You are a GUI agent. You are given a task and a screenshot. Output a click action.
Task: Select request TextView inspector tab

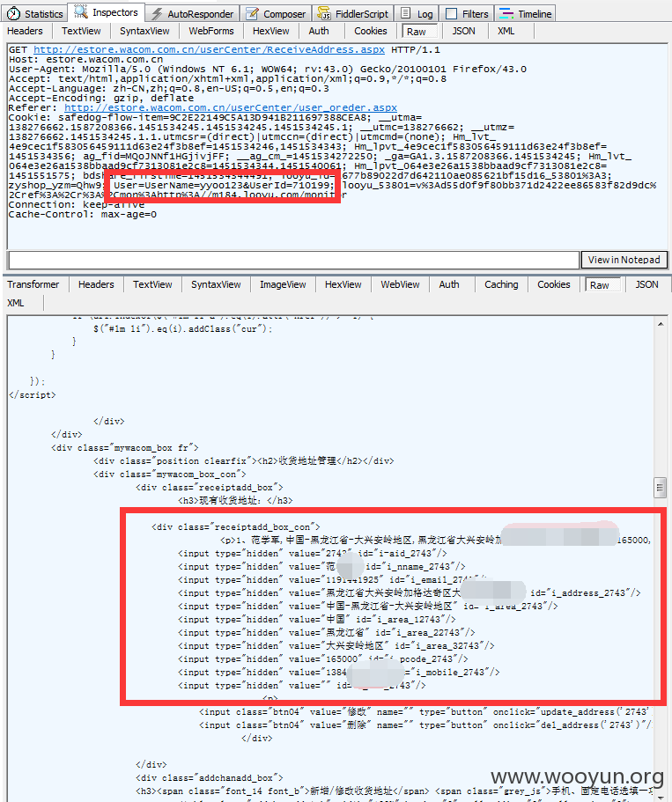click(x=81, y=31)
